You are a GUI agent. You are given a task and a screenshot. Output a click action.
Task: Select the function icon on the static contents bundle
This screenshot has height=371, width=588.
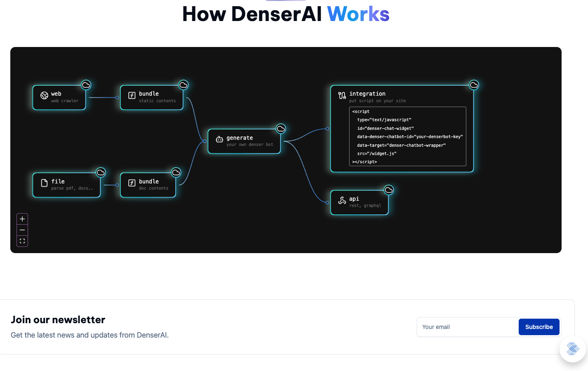point(132,95)
